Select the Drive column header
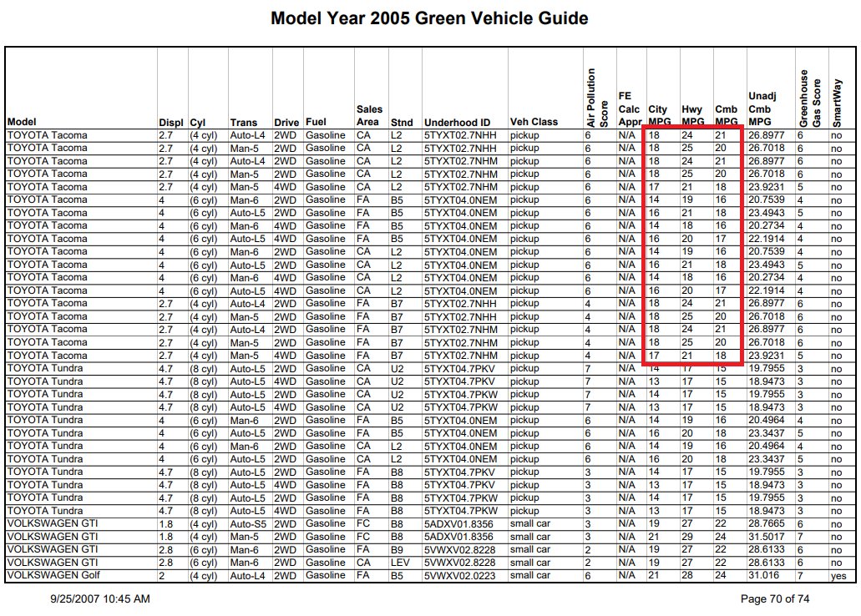The image size is (861, 616). [286, 123]
